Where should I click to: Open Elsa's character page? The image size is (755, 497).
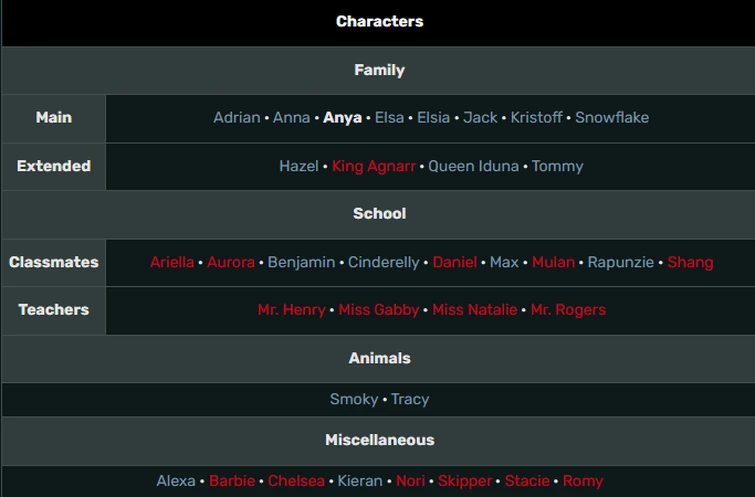pos(389,117)
